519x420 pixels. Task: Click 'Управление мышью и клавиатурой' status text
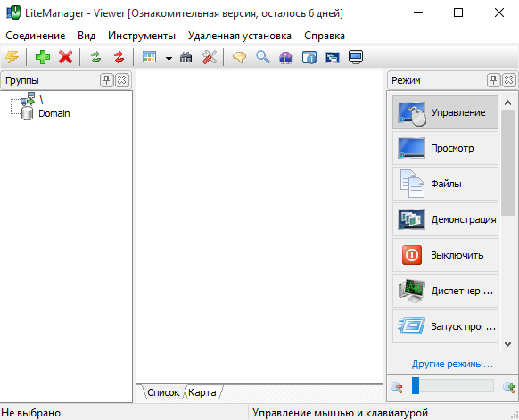pyautogui.click(x=340, y=413)
